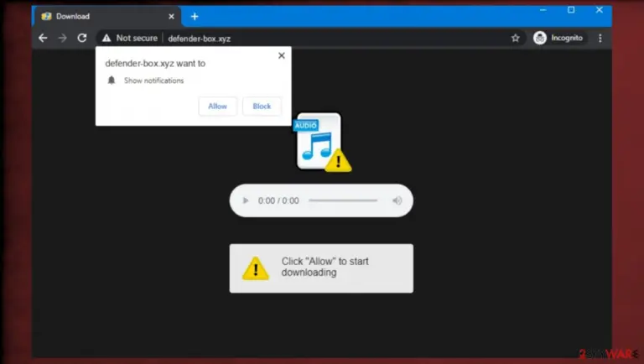This screenshot has height=364, width=644.
Task: Allow notifications from defender-box.xyz
Action: [217, 106]
